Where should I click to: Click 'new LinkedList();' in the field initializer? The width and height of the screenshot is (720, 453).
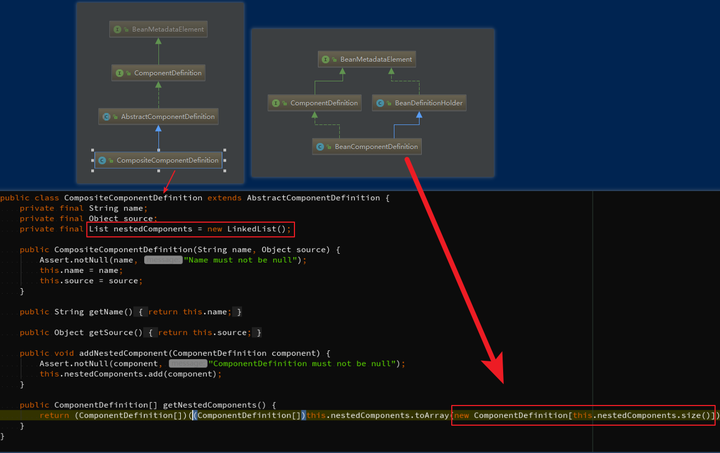pos(249,229)
